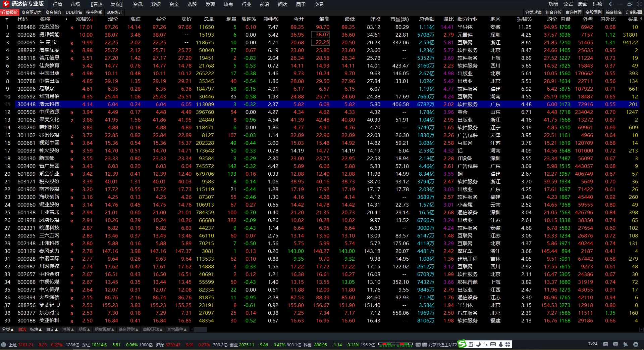Expand the 基金理财 funds list
Viewport: 644px width, 350px height.
click(x=129, y=330)
